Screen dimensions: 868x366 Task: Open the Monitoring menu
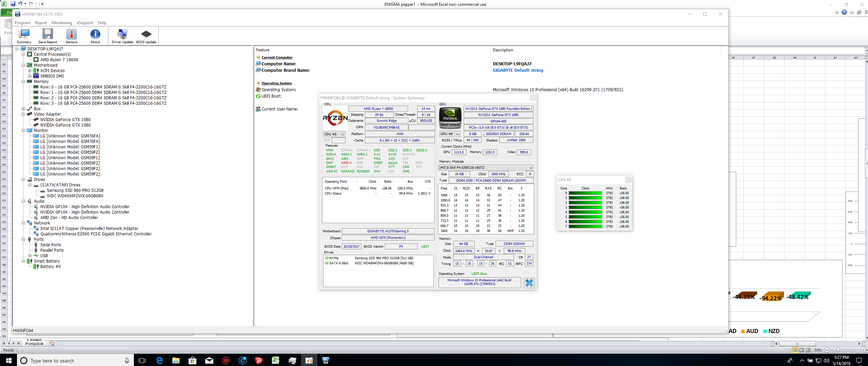click(x=62, y=23)
